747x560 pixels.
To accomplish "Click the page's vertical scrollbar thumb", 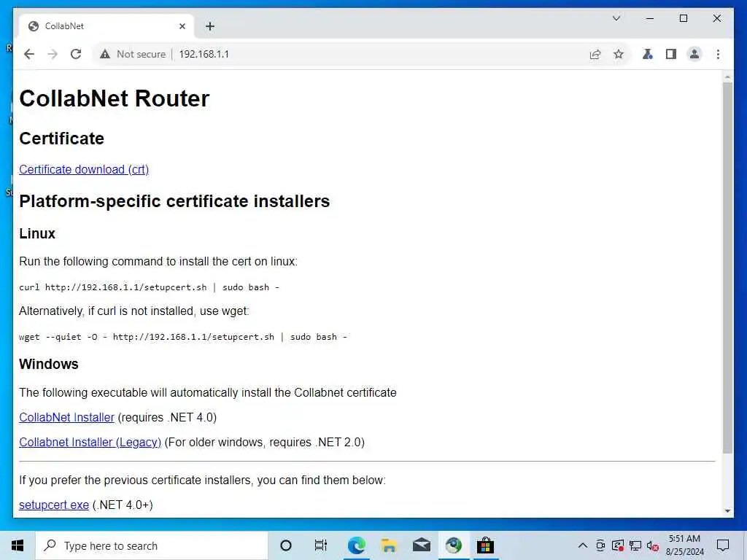I will [x=727, y=268].
